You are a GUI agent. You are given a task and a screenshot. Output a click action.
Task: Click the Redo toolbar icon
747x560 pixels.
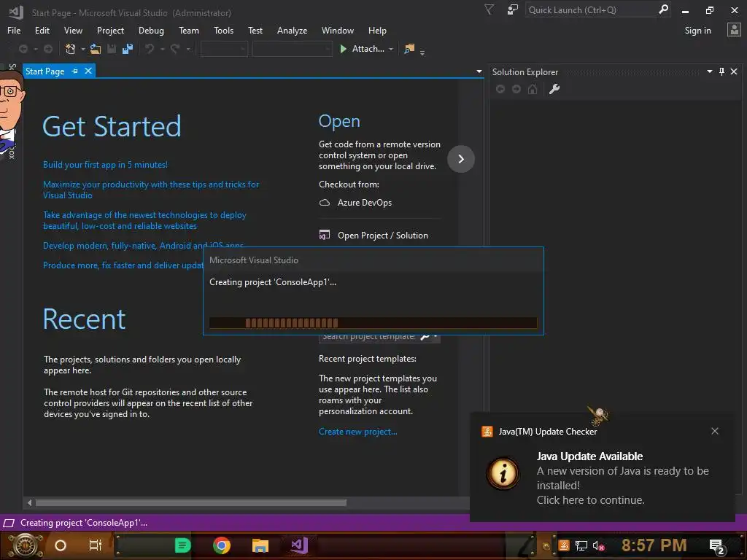[x=175, y=49]
